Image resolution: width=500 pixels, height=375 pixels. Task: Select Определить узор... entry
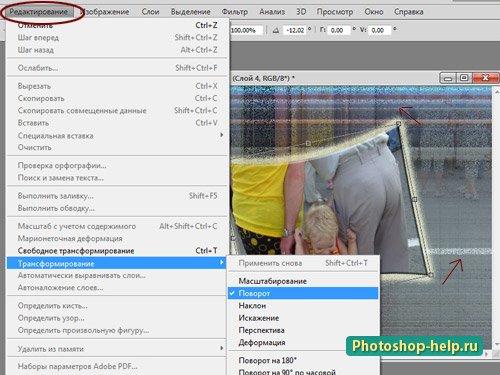(x=117, y=318)
